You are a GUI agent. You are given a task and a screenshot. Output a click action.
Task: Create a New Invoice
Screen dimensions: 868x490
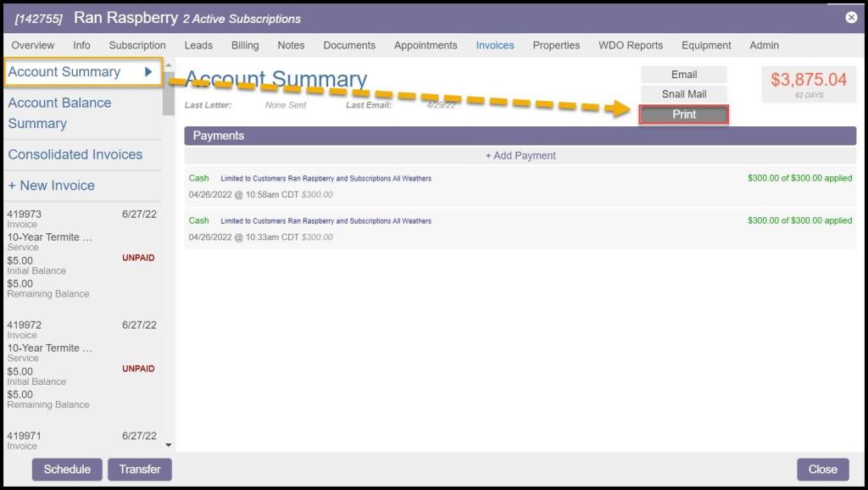click(52, 186)
